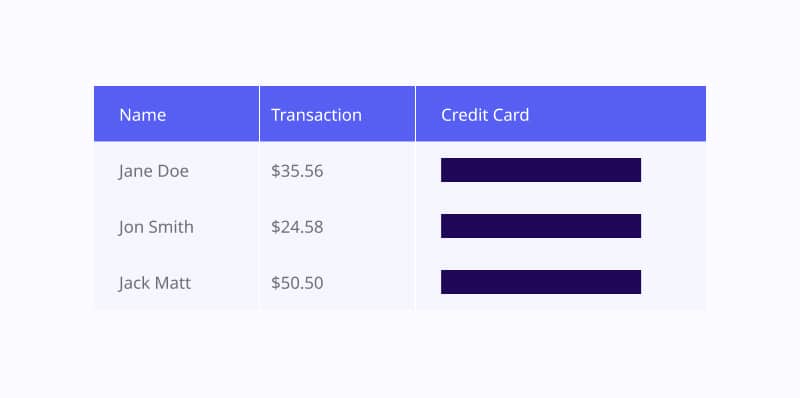Click the word Jane in first row
Screen dimensions: 800x398
[x=135, y=171]
